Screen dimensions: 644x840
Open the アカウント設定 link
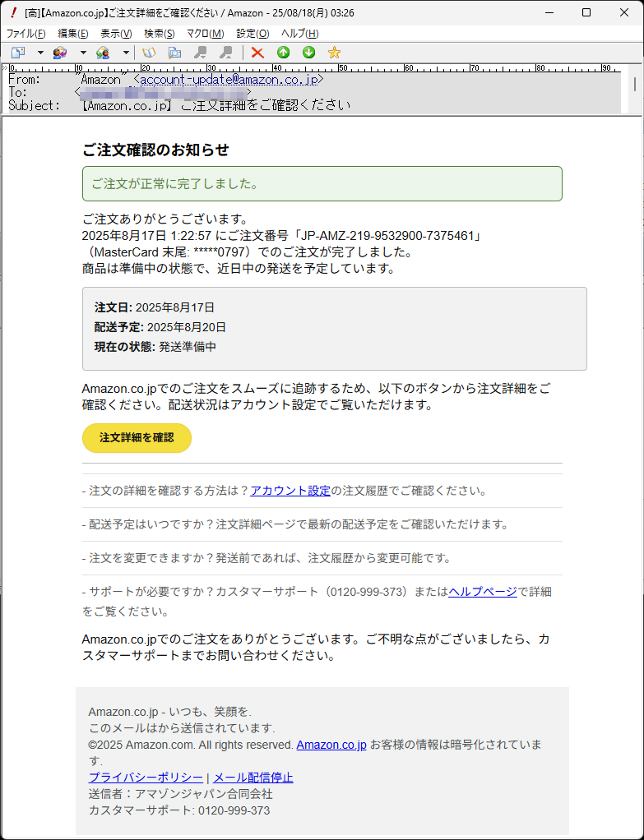pyautogui.click(x=290, y=491)
